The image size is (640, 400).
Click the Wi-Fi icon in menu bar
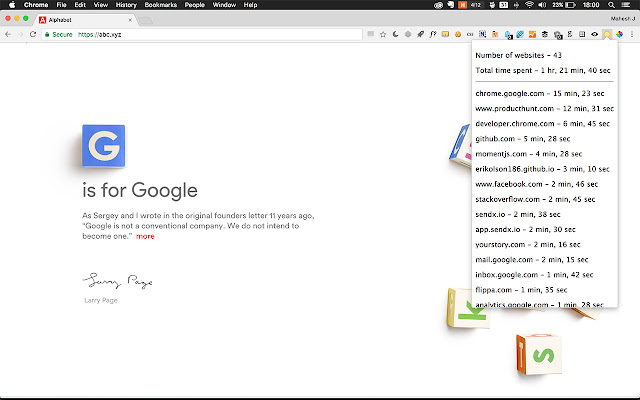click(x=529, y=5)
